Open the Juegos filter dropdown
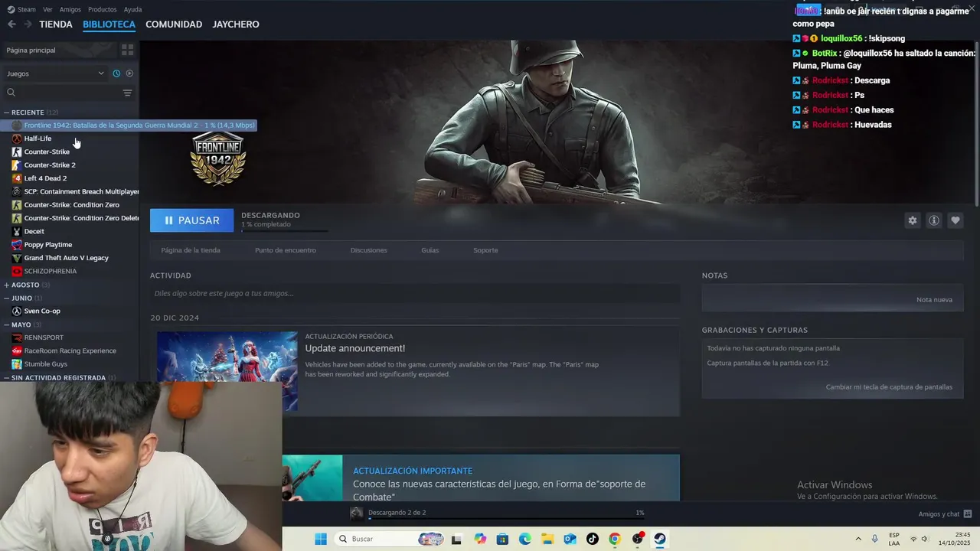Screen dimensions: 980x551 [x=55, y=73]
